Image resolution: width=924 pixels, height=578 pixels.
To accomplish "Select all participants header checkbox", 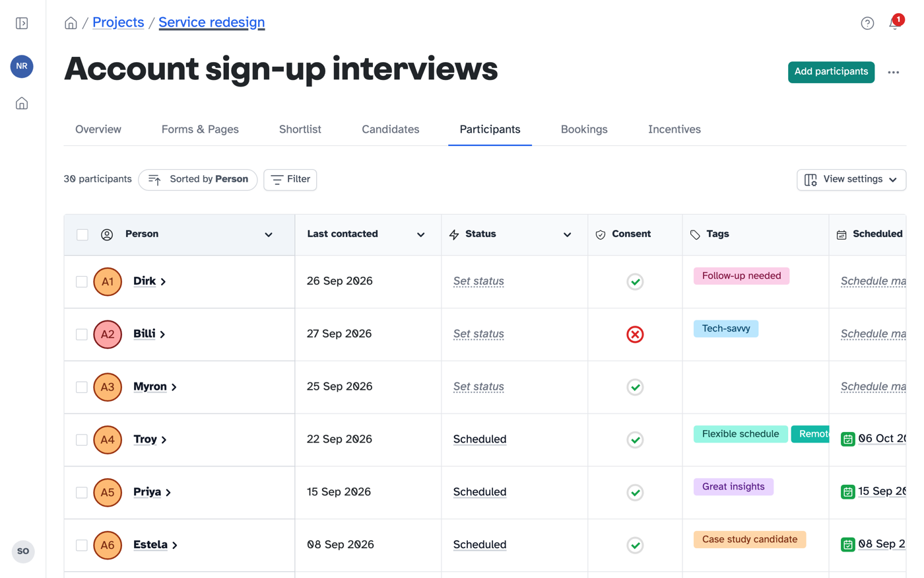I will tap(82, 235).
